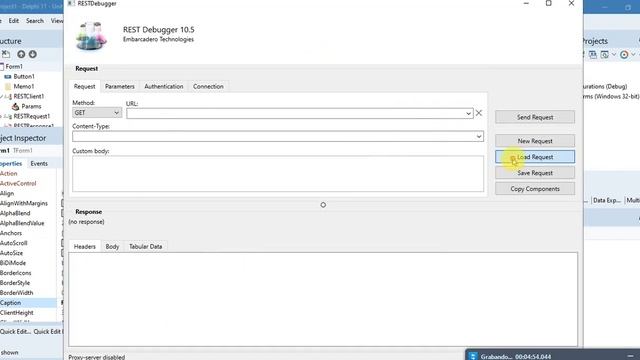640x360 pixels.
Task: Open the Search menu in Delphi
Action: click(x=35, y=20)
